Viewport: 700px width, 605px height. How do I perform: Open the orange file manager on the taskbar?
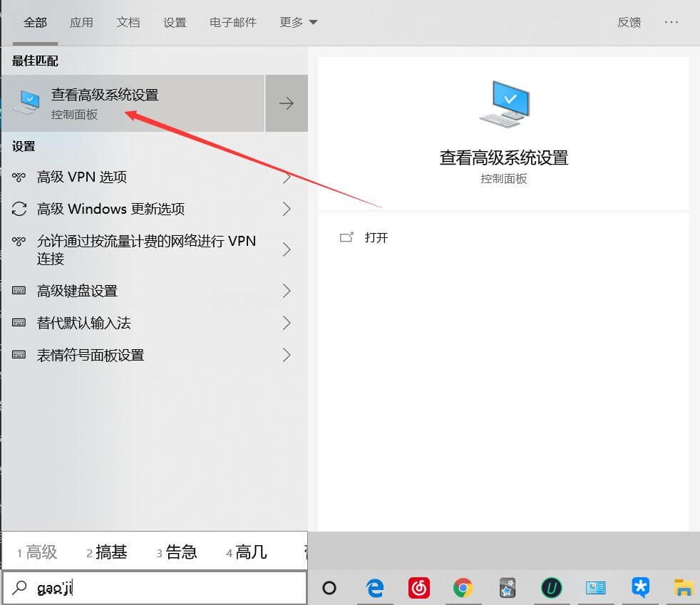[683, 588]
